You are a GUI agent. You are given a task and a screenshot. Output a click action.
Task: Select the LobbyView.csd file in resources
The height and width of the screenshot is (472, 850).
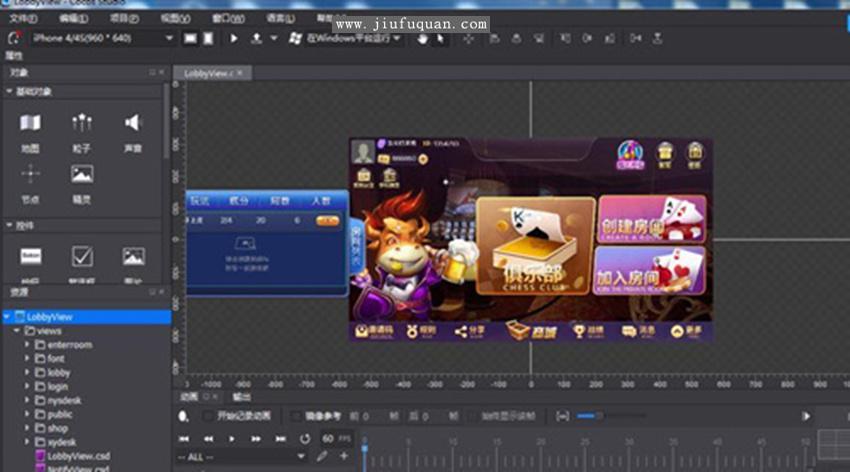coord(78,456)
